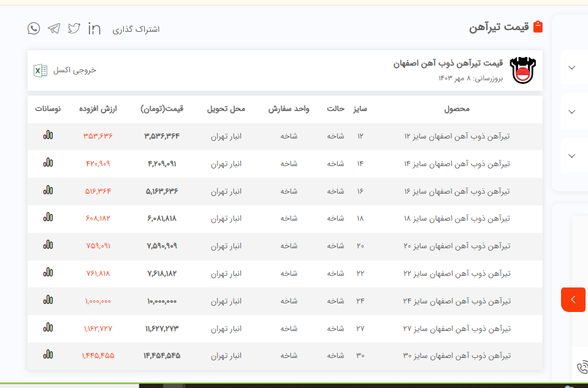Click the orange side arrow tab
588x388 pixels.
[574, 300]
